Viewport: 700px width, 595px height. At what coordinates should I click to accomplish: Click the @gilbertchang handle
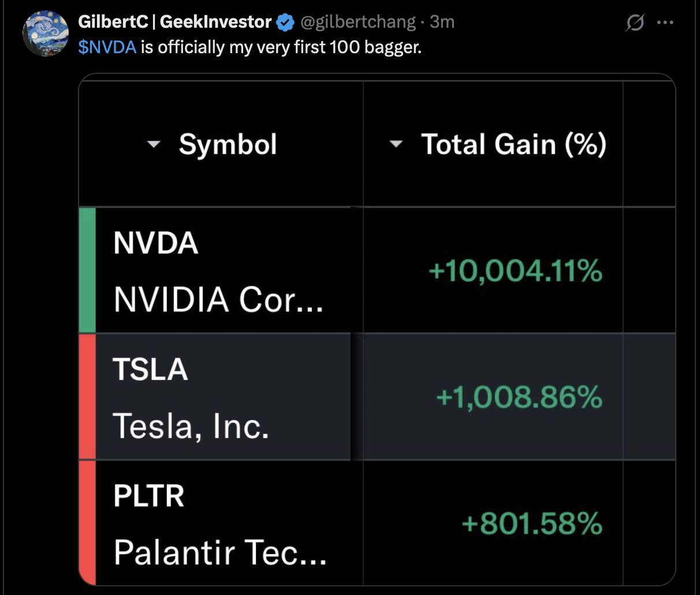point(358,22)
